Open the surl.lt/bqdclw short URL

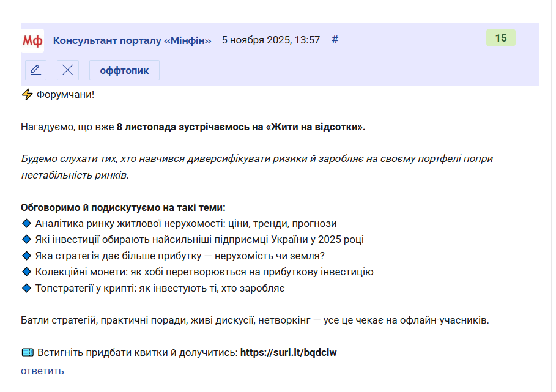[288, 352]
